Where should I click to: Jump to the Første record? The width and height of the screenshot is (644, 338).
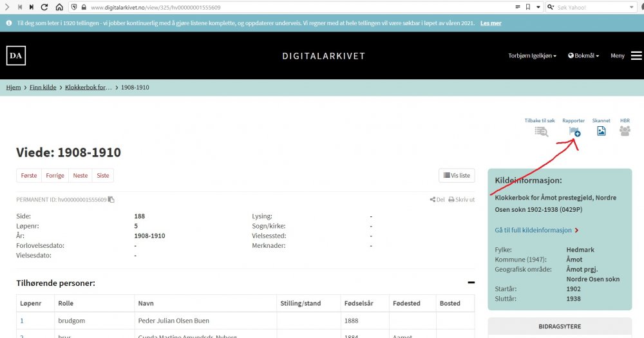tap(29, 175)
